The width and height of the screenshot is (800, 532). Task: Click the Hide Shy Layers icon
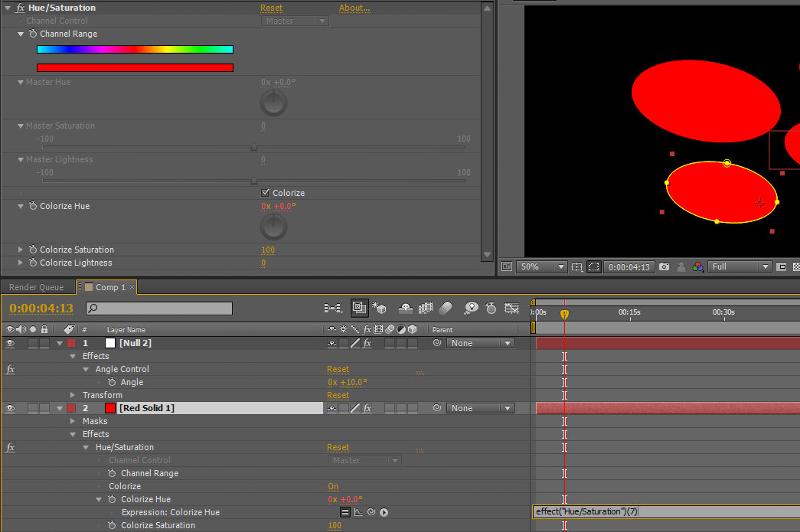(406, 308)
